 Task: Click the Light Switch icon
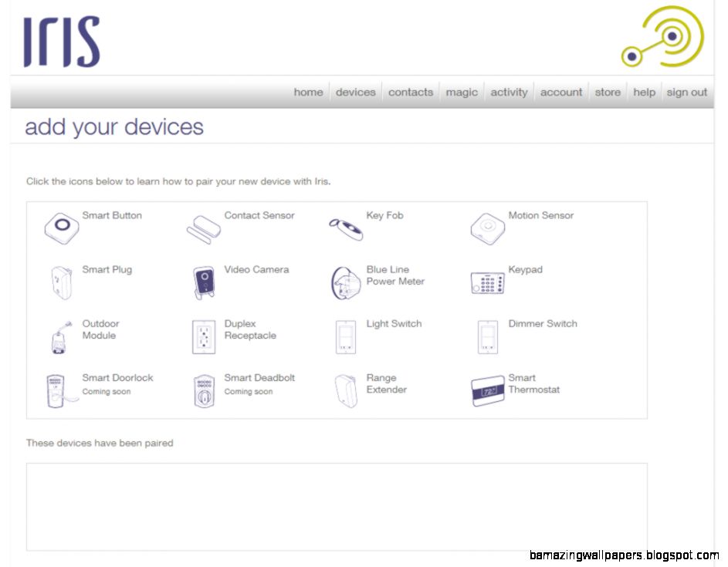(x=346, y=337)
